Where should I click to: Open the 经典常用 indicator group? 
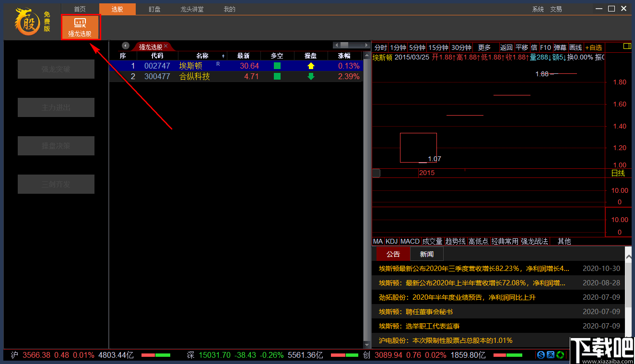coord(505,241)
